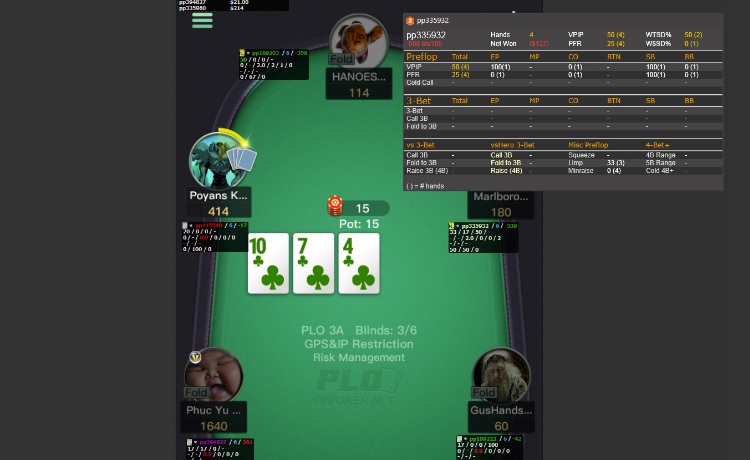This screenshot has height=460, width=750.
Task: Click the Preflop section header
Action: tap(421, 56)
